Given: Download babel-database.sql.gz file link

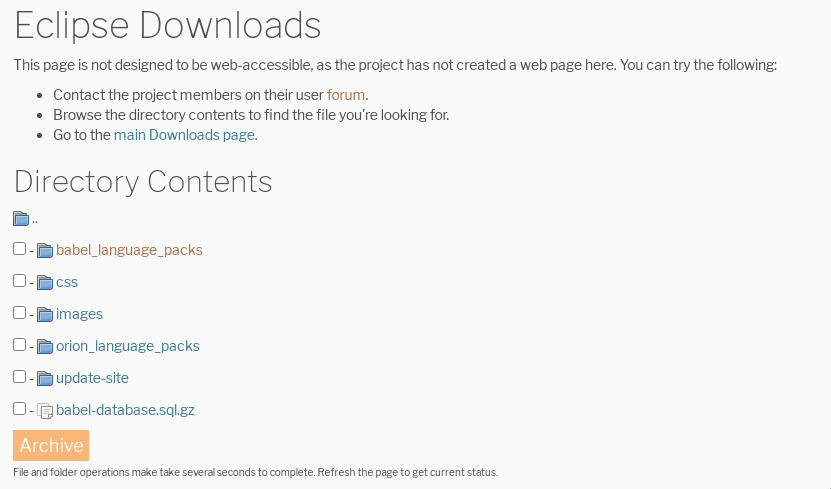Looking at the screenshot, I should pos(125,410).
